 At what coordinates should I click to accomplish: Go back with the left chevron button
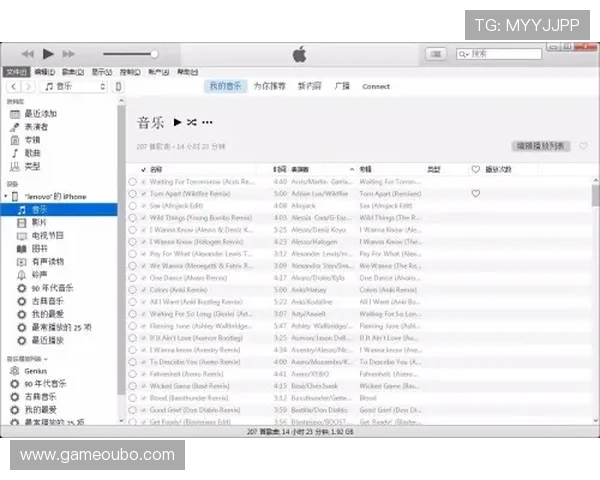coord(14,87)
